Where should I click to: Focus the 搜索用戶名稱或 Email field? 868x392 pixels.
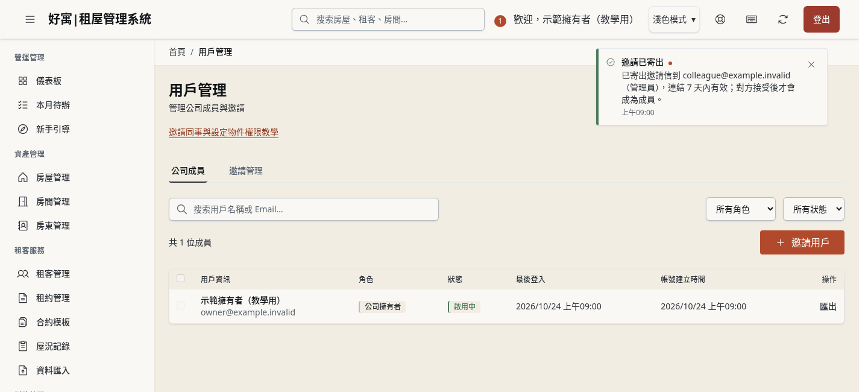[304, 209]
